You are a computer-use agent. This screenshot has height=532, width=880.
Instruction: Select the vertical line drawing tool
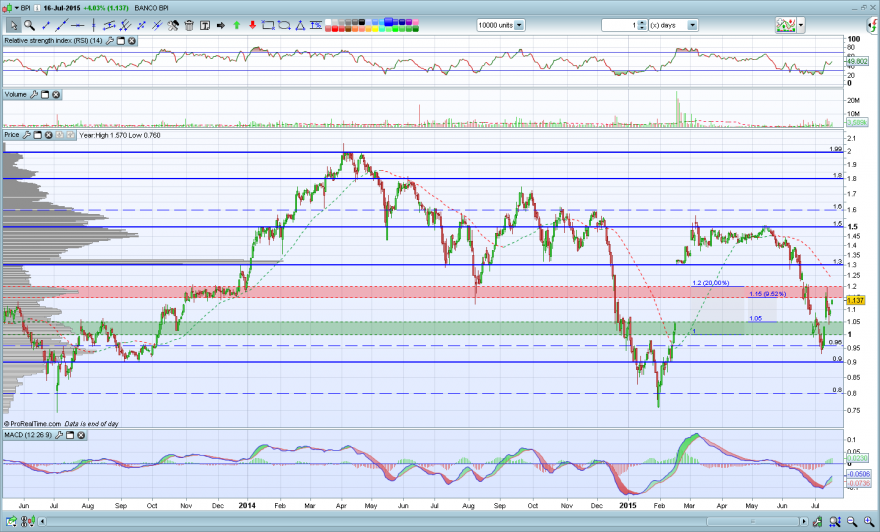coord(94,25)
